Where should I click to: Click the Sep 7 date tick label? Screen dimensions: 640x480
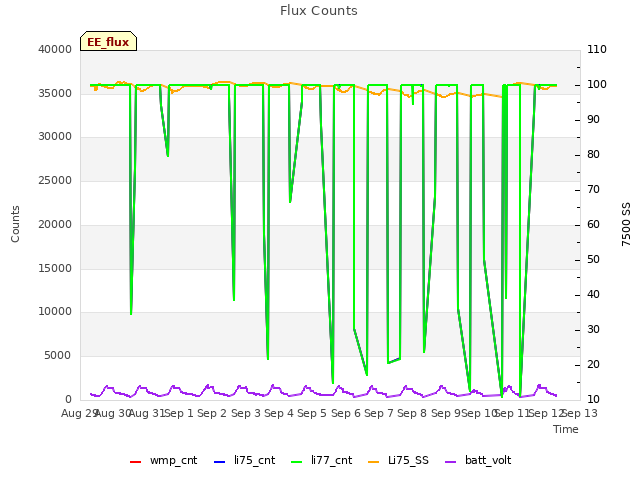tap(379, 413)
